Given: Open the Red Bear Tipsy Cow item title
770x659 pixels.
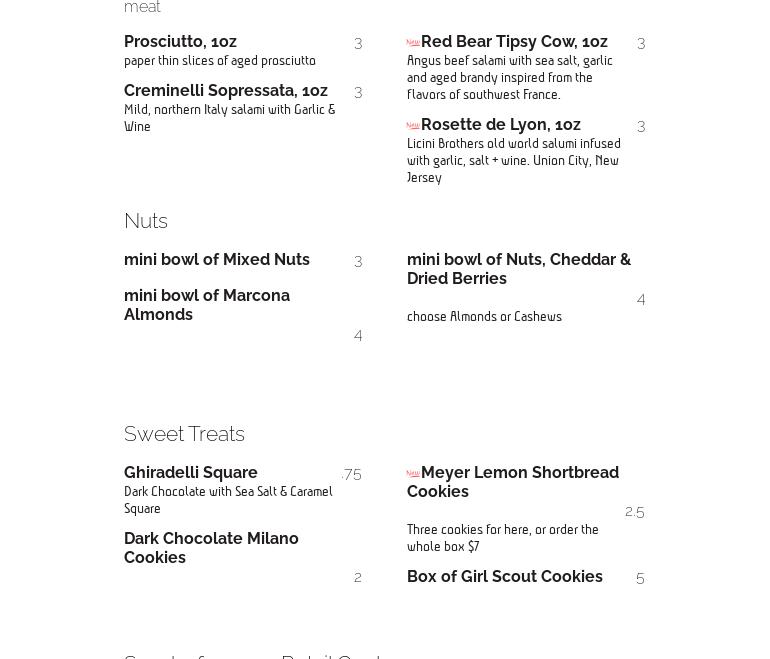Looking at the screenshot, I should click(x=514, y=42).
